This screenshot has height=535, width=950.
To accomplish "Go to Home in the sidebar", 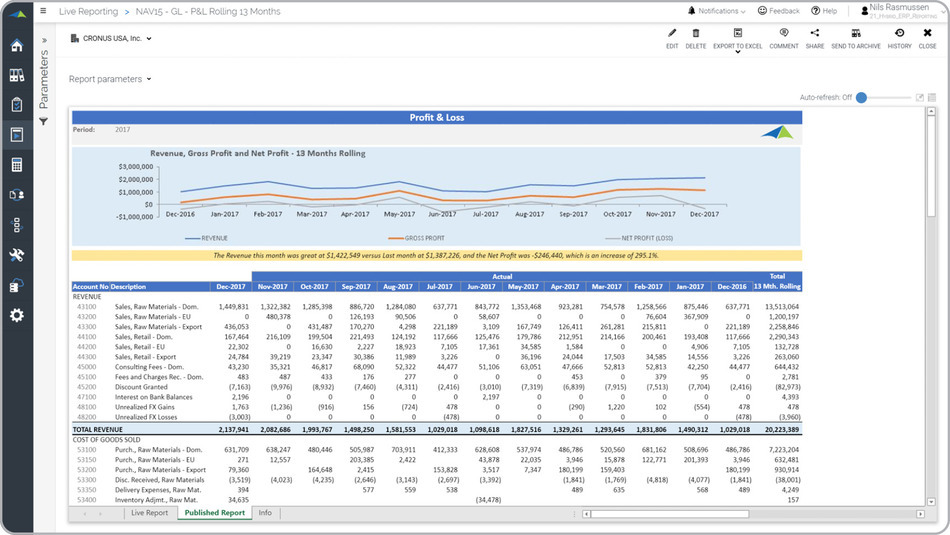I will (17, 46).
